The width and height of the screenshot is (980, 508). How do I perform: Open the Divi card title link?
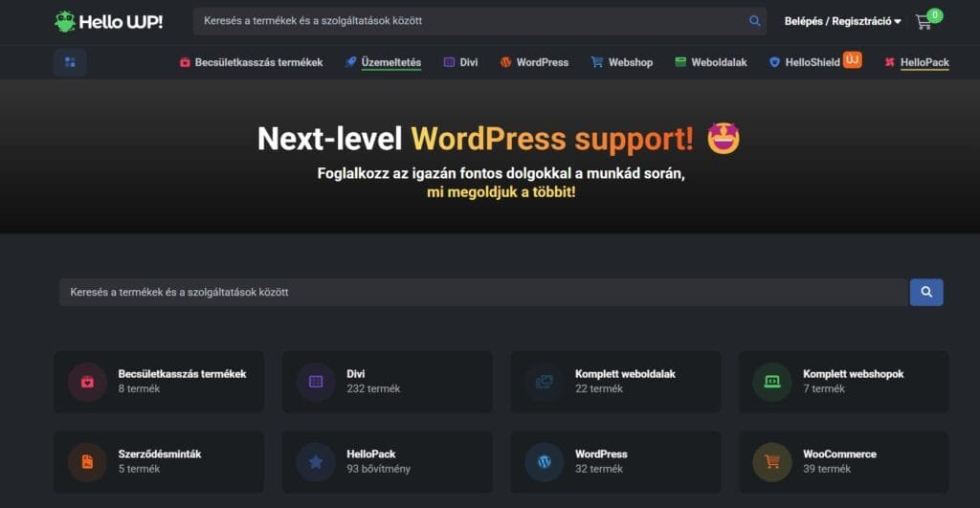coord(356,374)
